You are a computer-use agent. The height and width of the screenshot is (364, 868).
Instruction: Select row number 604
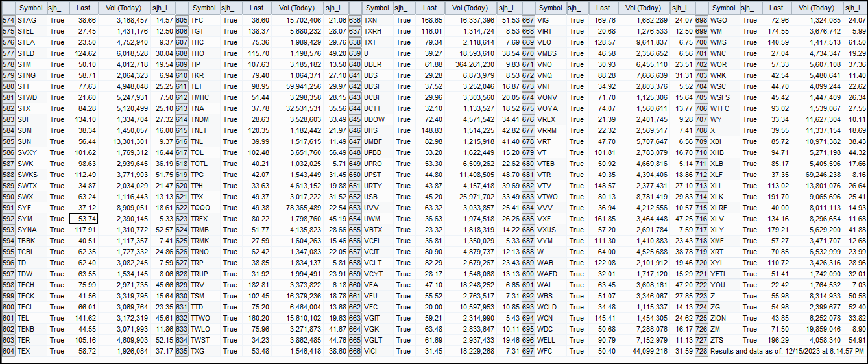pyautogui.click(x=8, y=351)
